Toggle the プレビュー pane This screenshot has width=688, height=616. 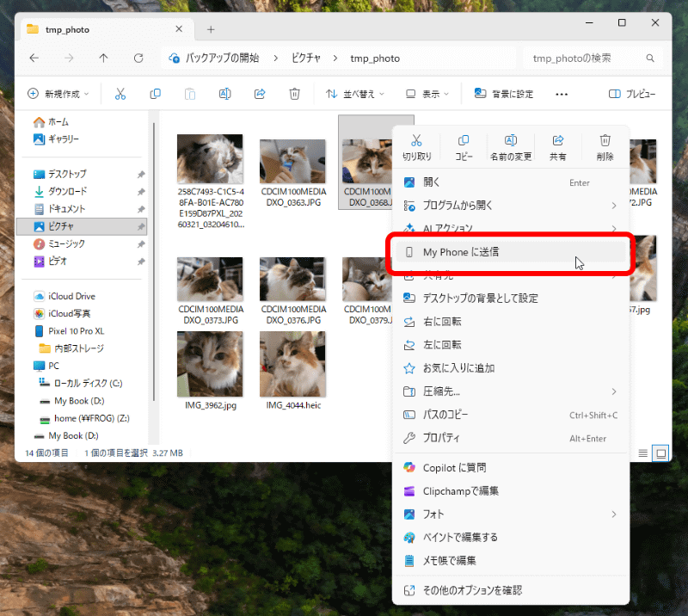click(632, 94)
